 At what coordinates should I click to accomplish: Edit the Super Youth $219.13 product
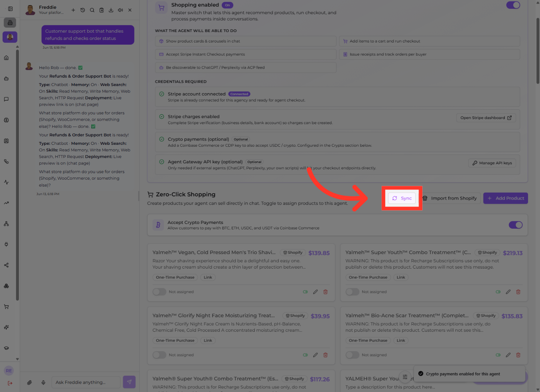(x=508, y=292)
